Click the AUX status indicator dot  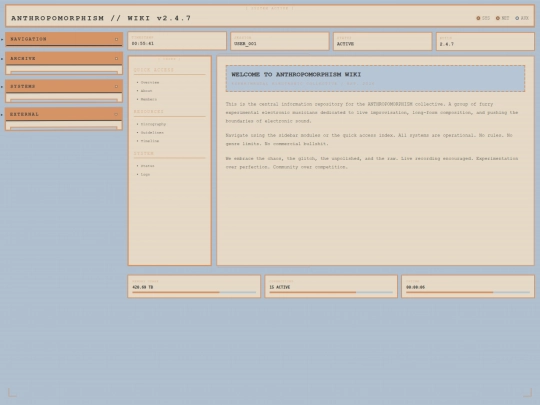[517, 18]
